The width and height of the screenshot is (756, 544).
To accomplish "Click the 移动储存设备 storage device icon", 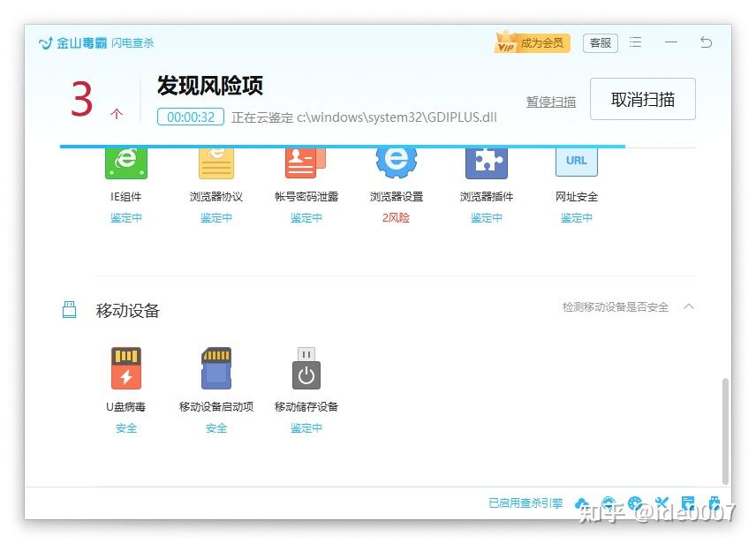I will tap(306, 368).
